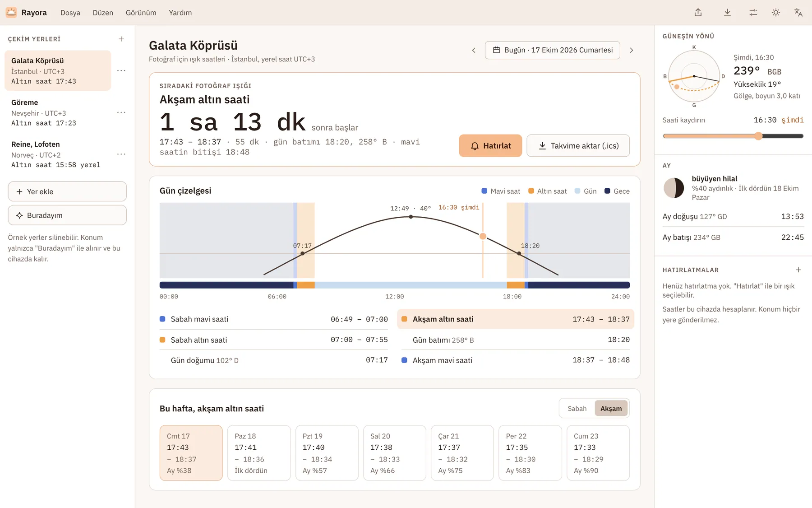Screen dimensions: 812x508
Task: Toggle the Gece legend item
Action: point(617,191)
